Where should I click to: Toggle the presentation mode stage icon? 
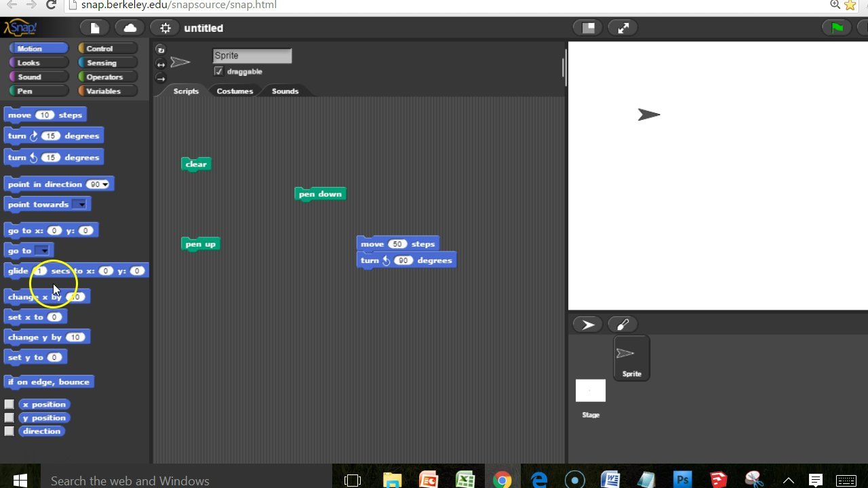point(587,28)
